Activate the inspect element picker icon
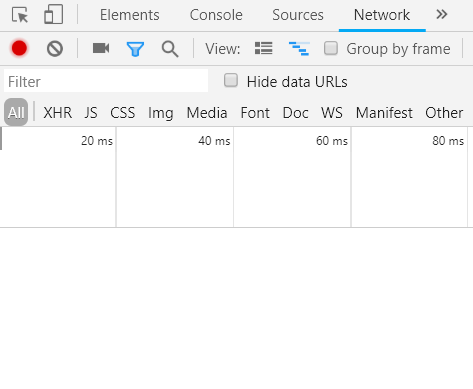 [20, 15]
